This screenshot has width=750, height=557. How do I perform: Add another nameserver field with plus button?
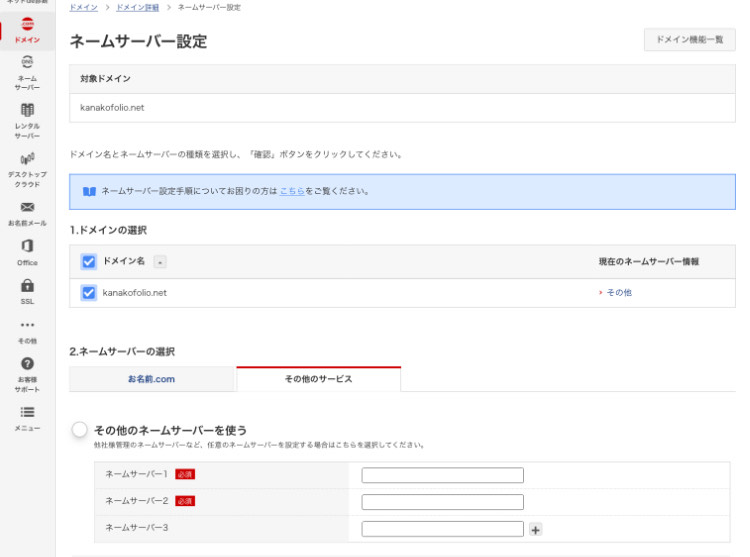click(535, 530)
